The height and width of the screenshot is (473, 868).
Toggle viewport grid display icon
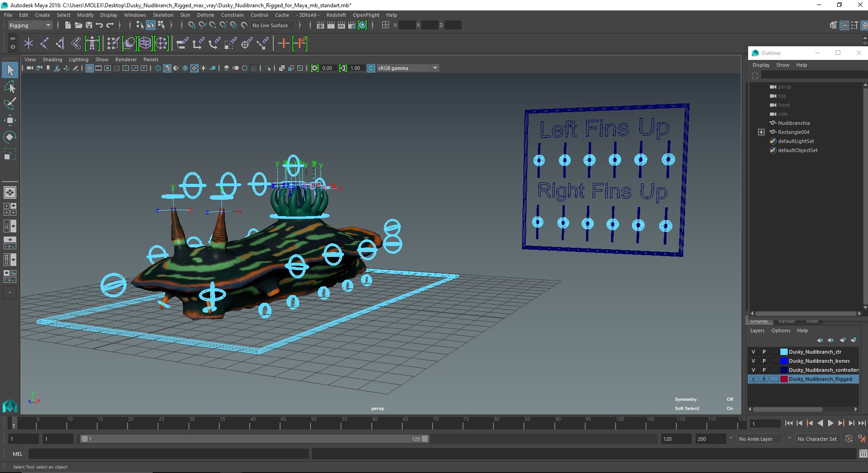(89, 68)
